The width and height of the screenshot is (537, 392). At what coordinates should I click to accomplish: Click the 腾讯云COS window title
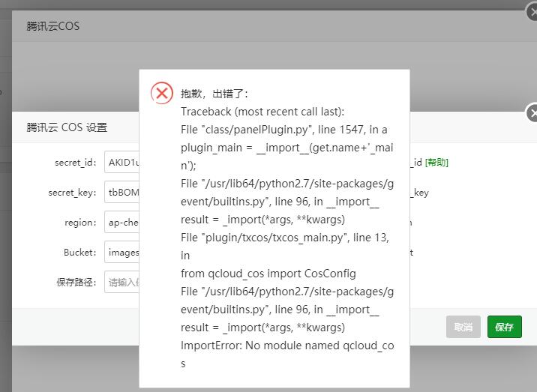53,26
